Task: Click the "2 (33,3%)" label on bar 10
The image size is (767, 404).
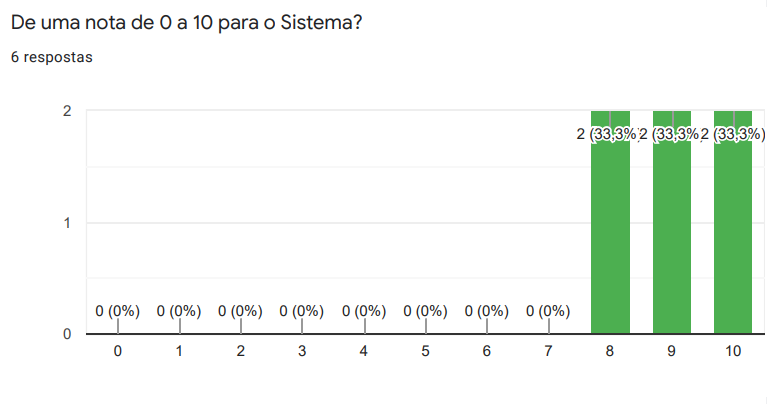Action: tap(733, 134)
